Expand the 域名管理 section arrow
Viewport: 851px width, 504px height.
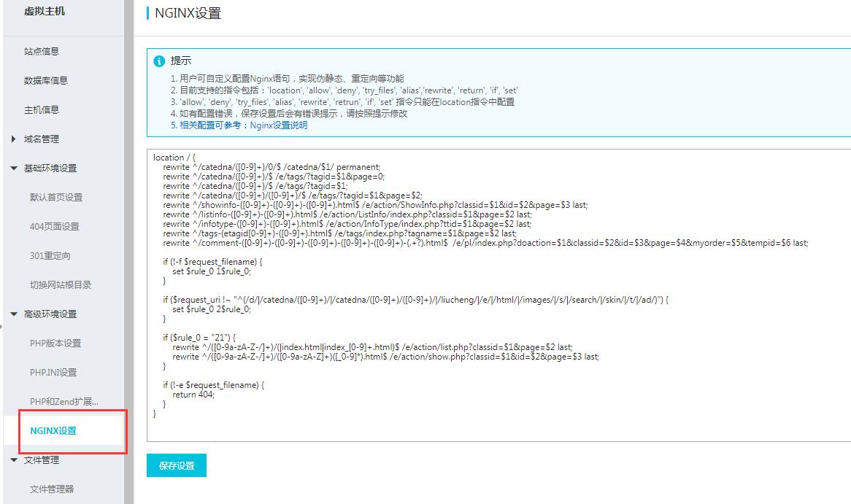(x=14, y=139)
